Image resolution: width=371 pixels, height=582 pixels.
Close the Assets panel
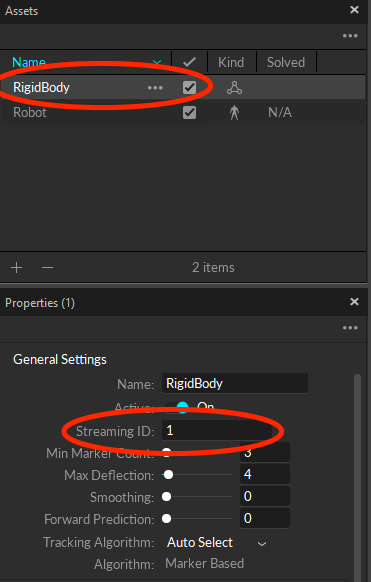coord(354,10)
